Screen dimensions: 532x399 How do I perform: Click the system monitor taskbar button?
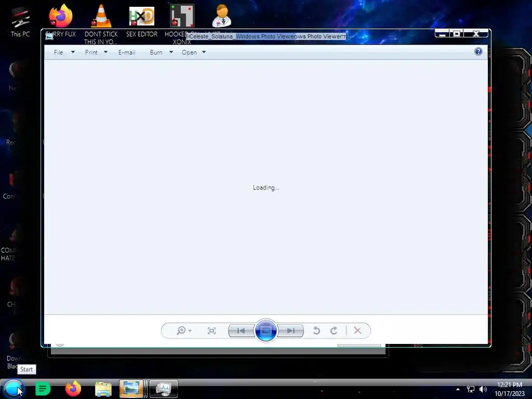164,389
